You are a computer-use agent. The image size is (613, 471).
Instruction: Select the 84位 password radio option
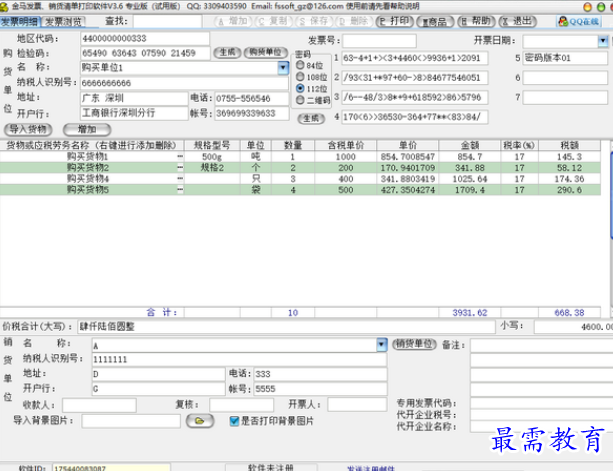300,64
